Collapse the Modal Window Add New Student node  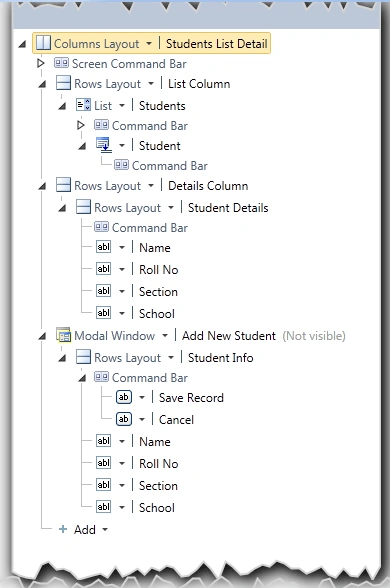click(42, 336)
